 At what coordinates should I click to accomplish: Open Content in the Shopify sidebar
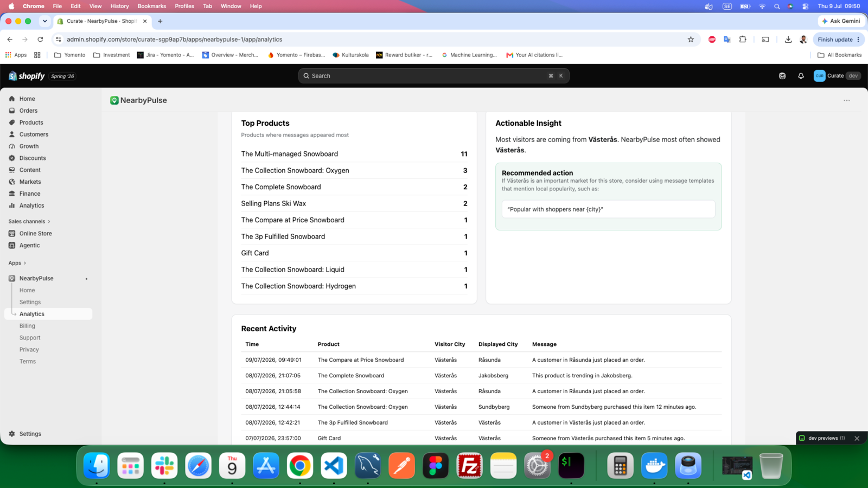tap(30, 170)
